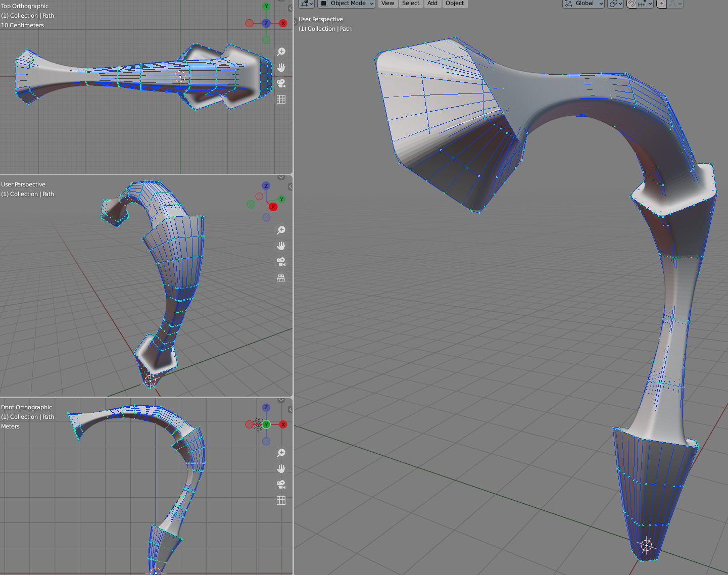Show hidden header of middle perspective viewport

point(281,177)
